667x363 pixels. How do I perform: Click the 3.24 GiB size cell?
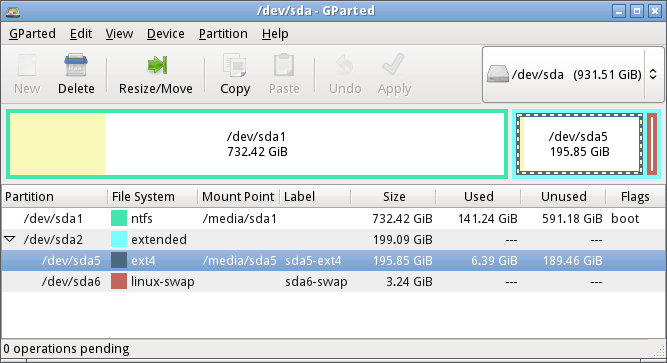[x=409, y=282]
